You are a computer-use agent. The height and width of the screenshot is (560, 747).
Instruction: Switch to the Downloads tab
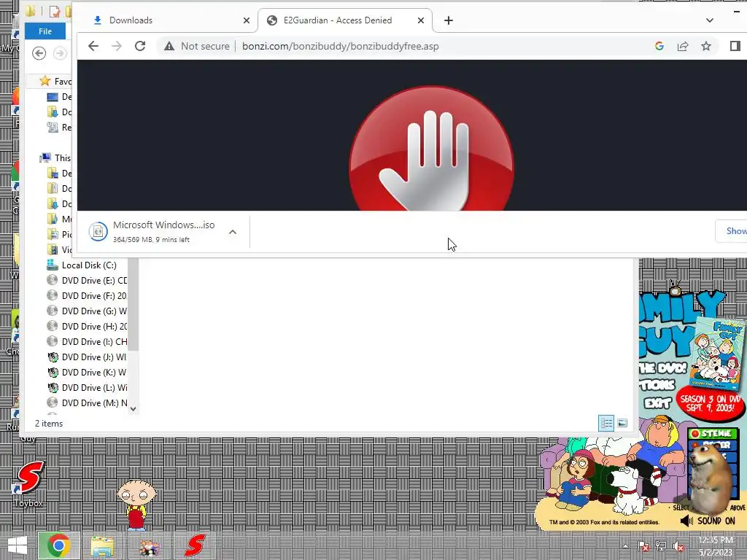point(169,20)
